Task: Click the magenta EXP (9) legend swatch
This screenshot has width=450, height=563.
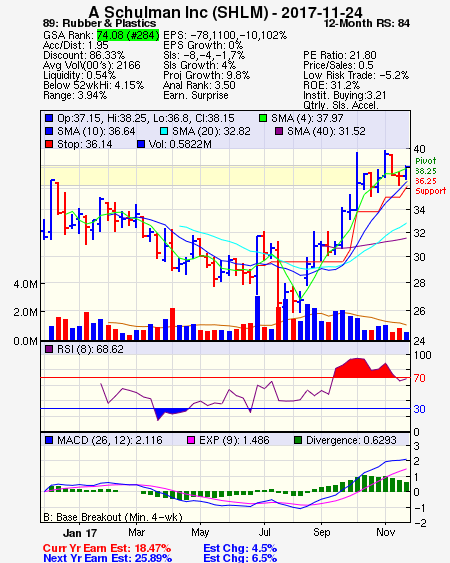Action: click(191, 440)
